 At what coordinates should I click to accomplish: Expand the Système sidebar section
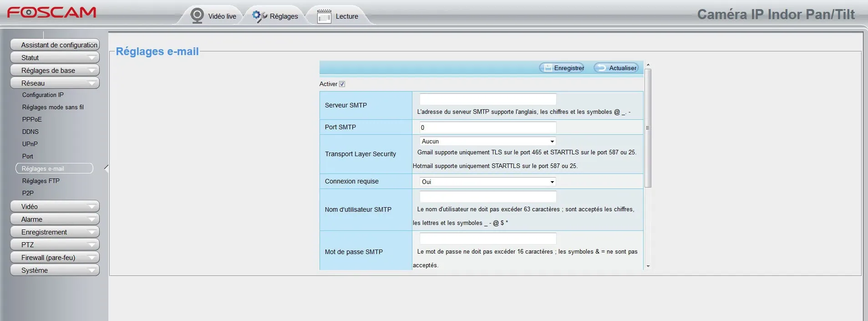click(55, 270)
